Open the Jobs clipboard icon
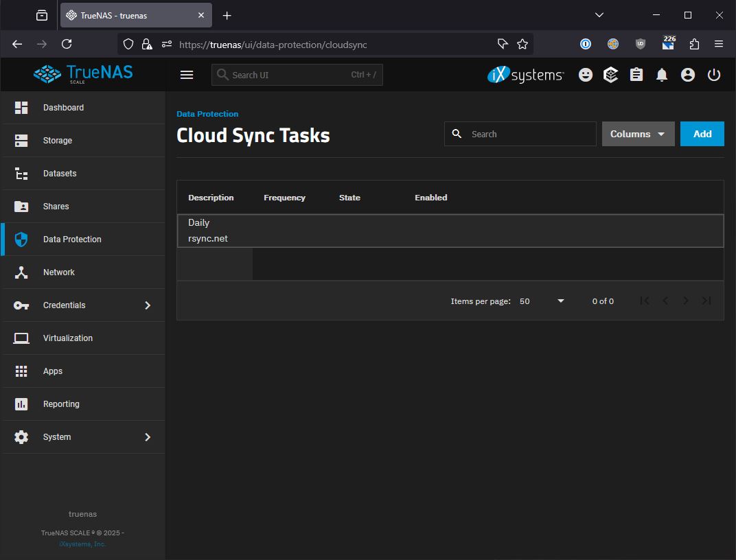The image size is (736, 560). 636,75
